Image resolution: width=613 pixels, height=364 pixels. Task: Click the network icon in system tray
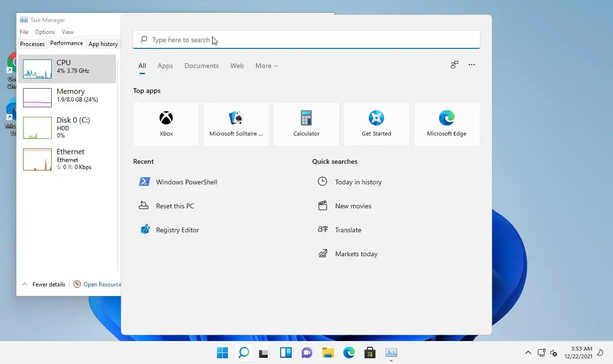pos(542,353)
